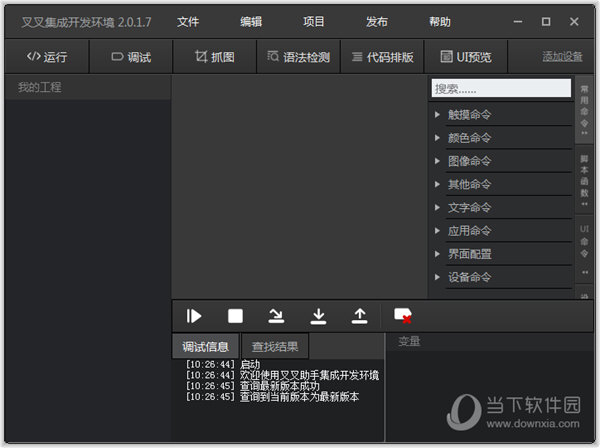Click the 我的工程 panel header

coord(88,87)
